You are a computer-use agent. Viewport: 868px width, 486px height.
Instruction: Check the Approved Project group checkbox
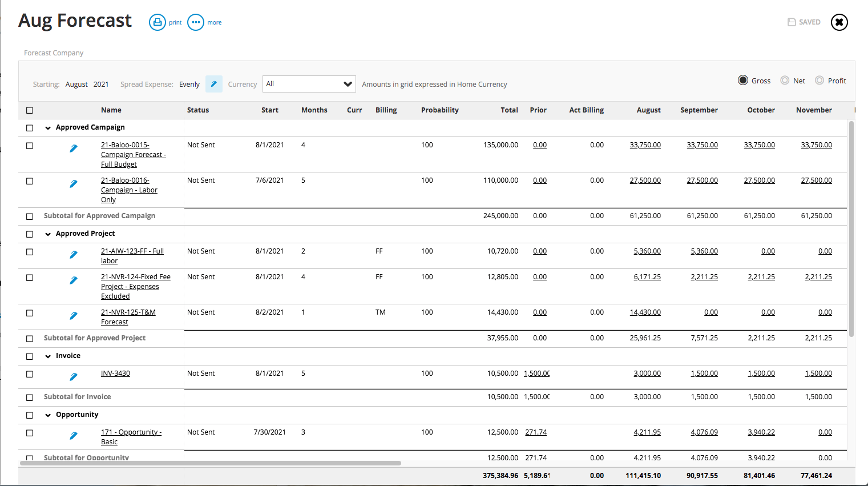click(x=30, y=234)
